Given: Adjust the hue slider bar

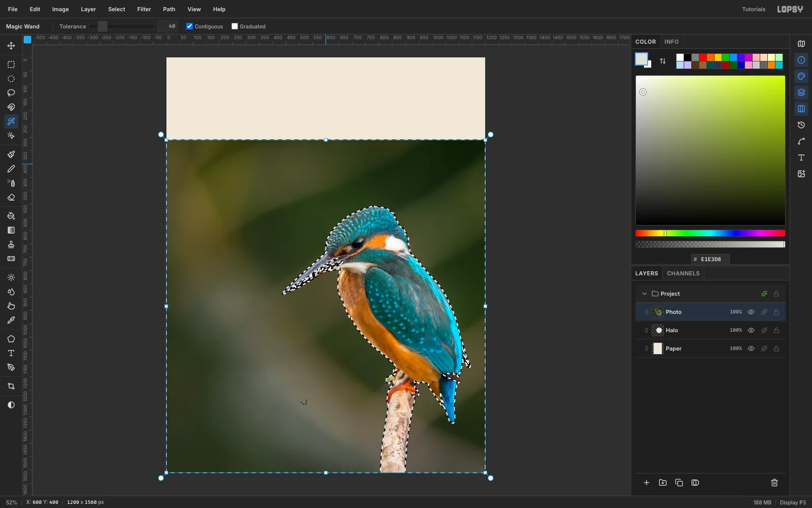Looking at the screenshot, I should click(x=710, y=233).
